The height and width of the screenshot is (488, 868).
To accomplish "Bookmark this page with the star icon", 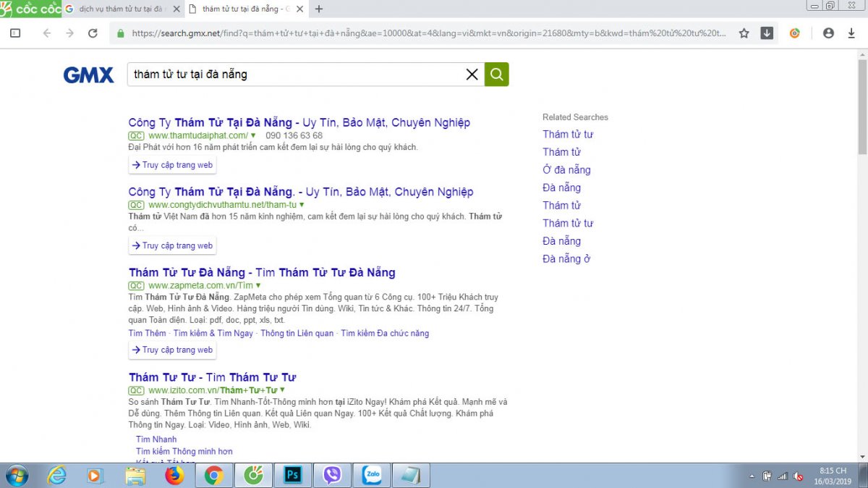I will click(744, 33).
